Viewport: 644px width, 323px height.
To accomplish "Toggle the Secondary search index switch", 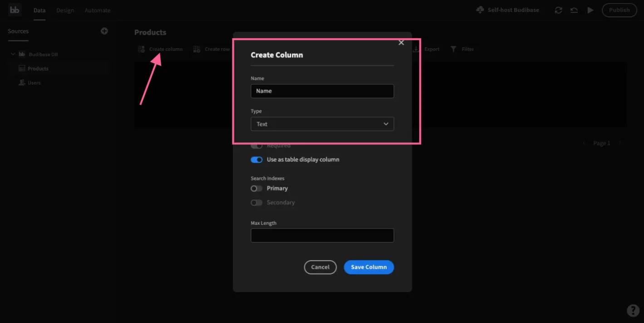I will click(256, 203).
